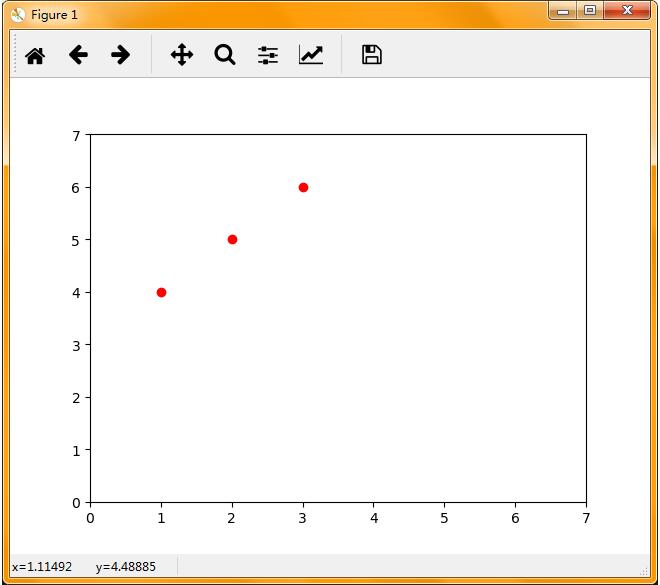
Task: Click the matplotlib icon in title bar
Action: pyautogui.click(x=18, y=15)
